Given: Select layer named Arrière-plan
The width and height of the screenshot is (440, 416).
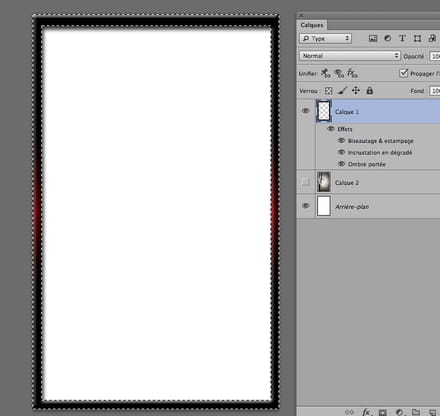Looking at the screenshot, I should 352,207.
